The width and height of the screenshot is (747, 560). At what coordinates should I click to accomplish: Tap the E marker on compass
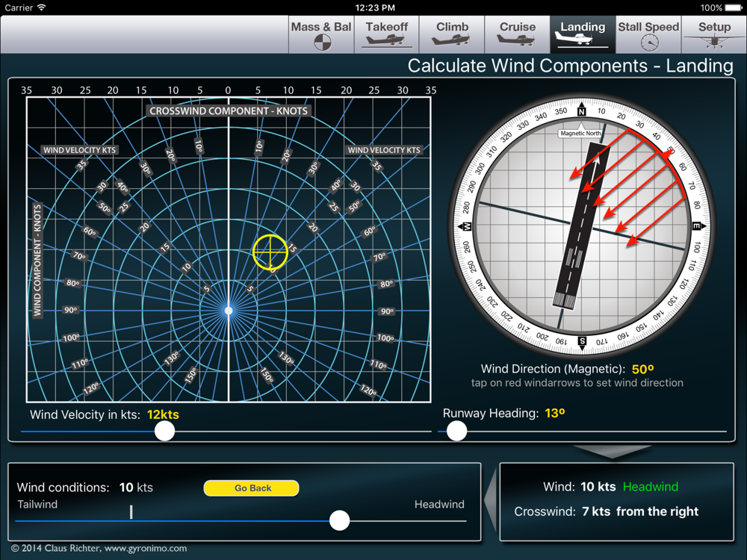[x=698, y=226]
